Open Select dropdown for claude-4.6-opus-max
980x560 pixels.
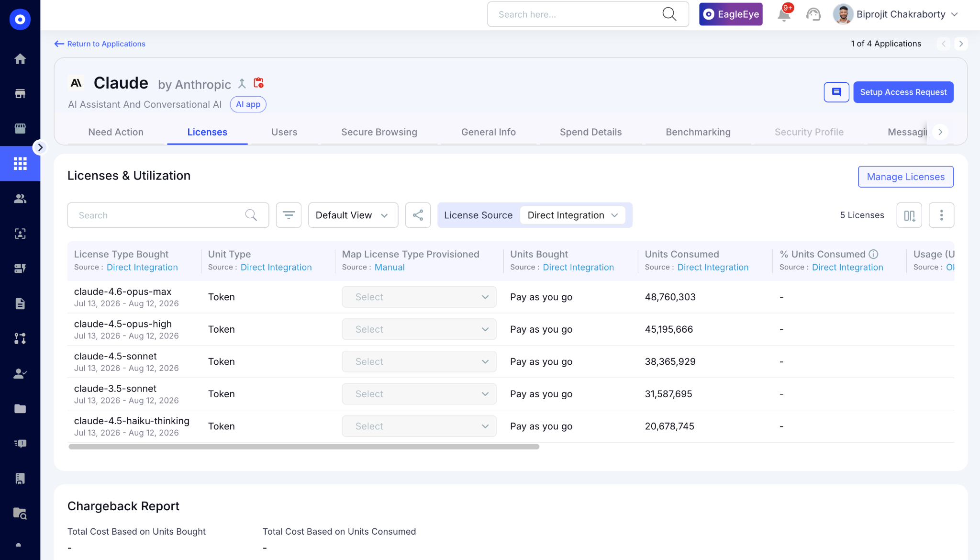(419, 297)
